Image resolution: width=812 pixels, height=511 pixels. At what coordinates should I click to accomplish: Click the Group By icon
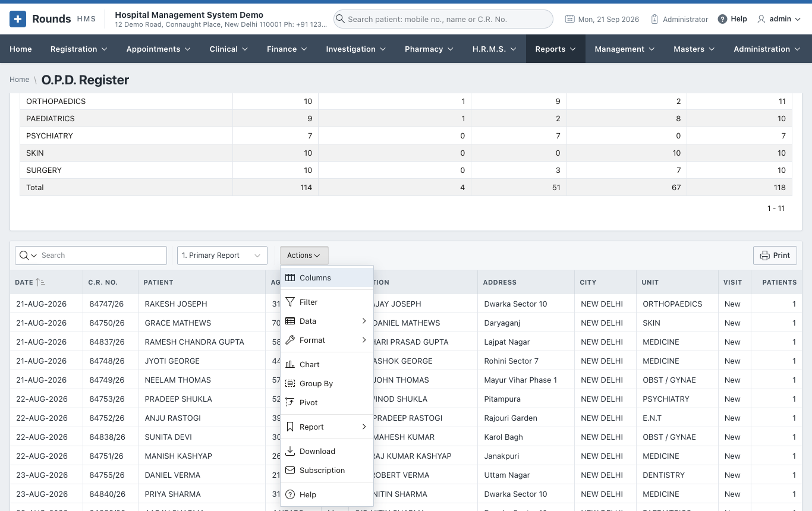290,383
